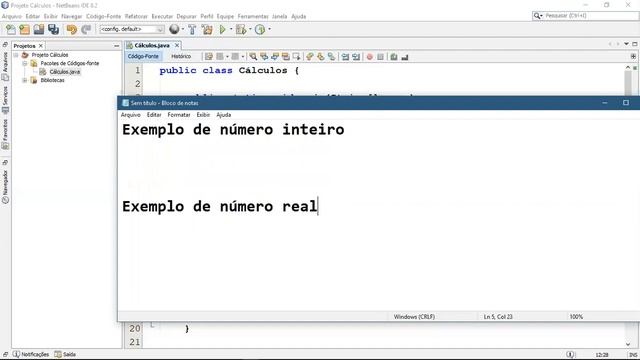Click the Stop Macro Recording icon
Viewport: 640px width, 360px height.
click(x=380, y=57)
